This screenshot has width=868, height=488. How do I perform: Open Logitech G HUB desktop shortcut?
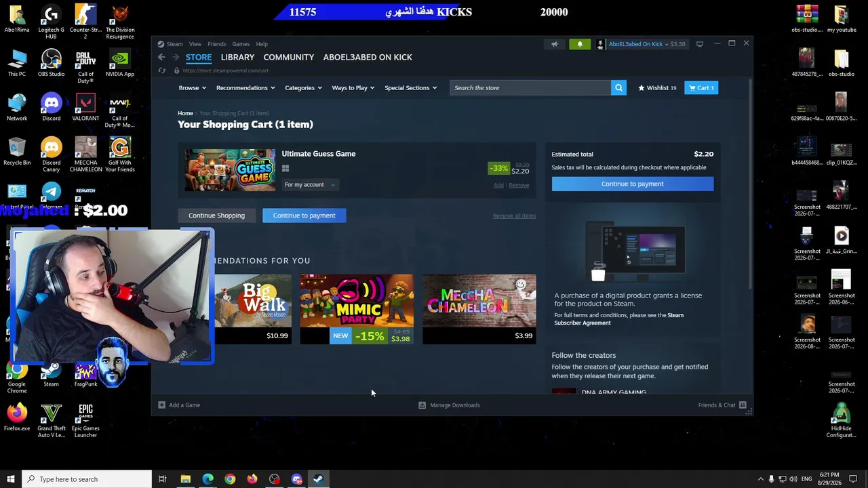click(x=51, y=22)
